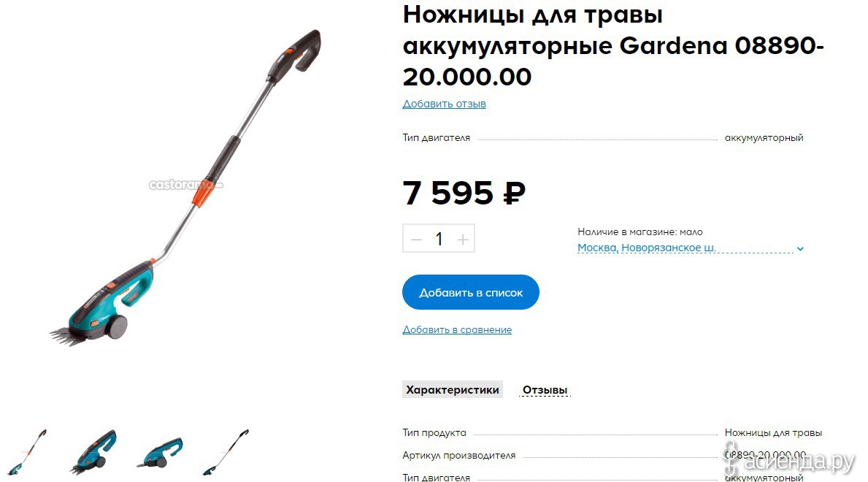Image resolution: width=868 pixels, height=482 pixels.
Task: Click the castorama watermark on the image
Action: click(x=185, y=185)
